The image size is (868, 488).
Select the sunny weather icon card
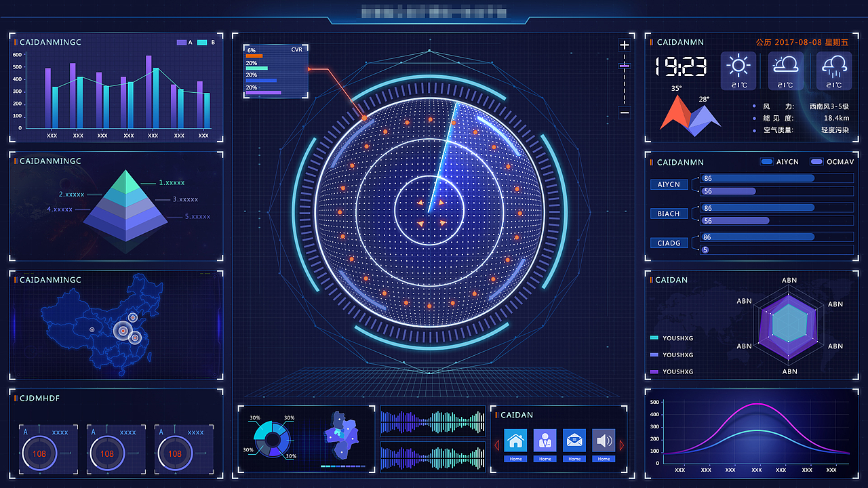(x=738, y=71)
